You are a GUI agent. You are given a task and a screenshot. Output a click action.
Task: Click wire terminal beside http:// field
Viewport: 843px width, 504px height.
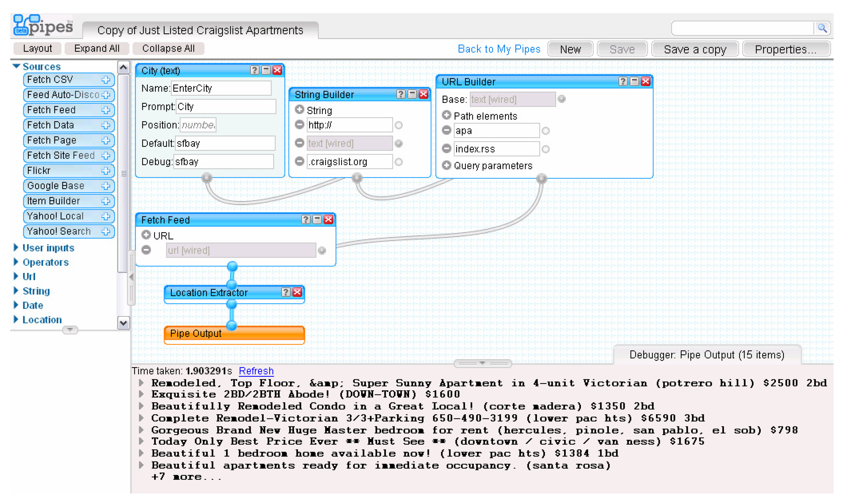coord(399,125)
